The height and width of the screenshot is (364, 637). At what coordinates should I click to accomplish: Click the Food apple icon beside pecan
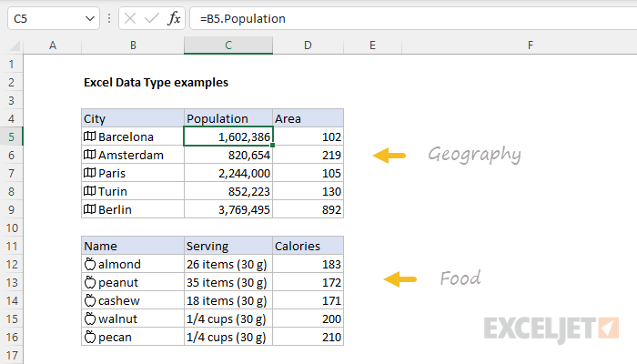click(x=90, y=337)
